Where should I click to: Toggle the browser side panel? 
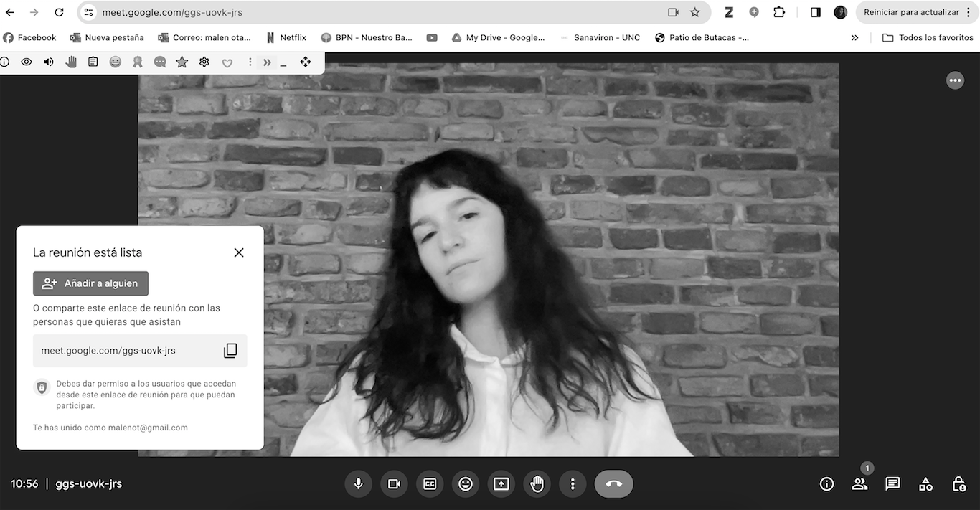(816, 12)
